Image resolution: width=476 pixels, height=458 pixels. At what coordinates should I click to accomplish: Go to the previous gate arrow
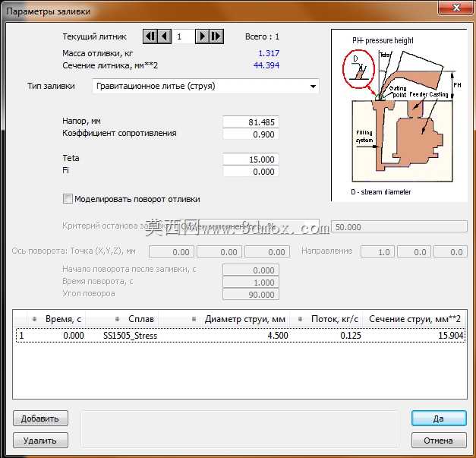point(164,36)
